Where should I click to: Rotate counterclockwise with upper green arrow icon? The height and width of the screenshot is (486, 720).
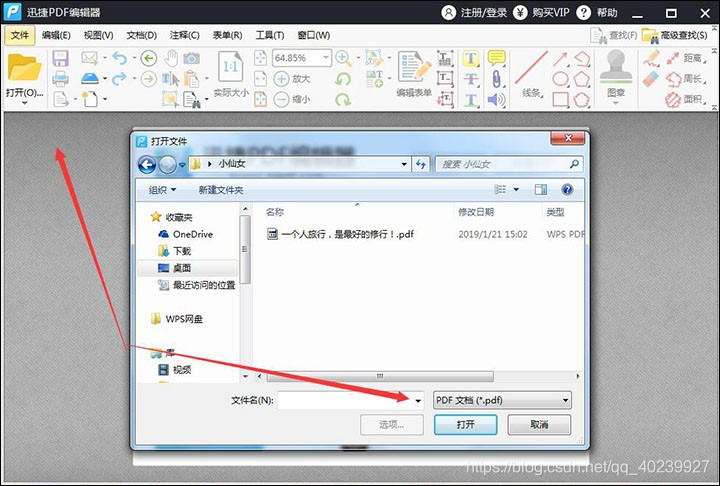(343, 79)
